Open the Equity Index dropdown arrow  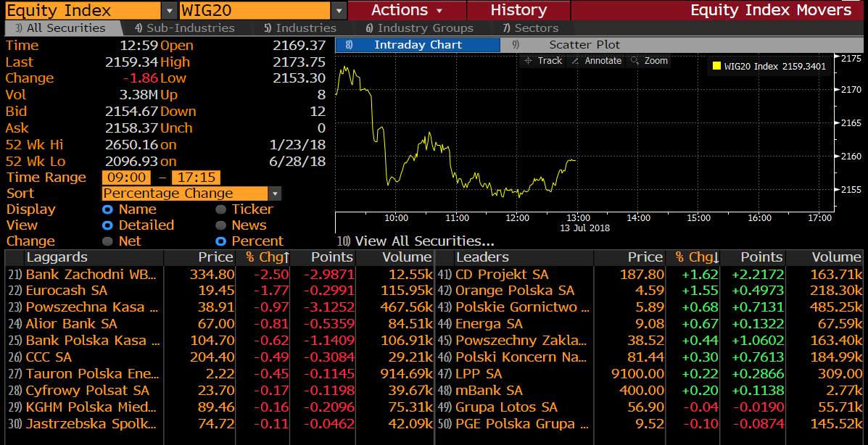(x=170, y=11)
